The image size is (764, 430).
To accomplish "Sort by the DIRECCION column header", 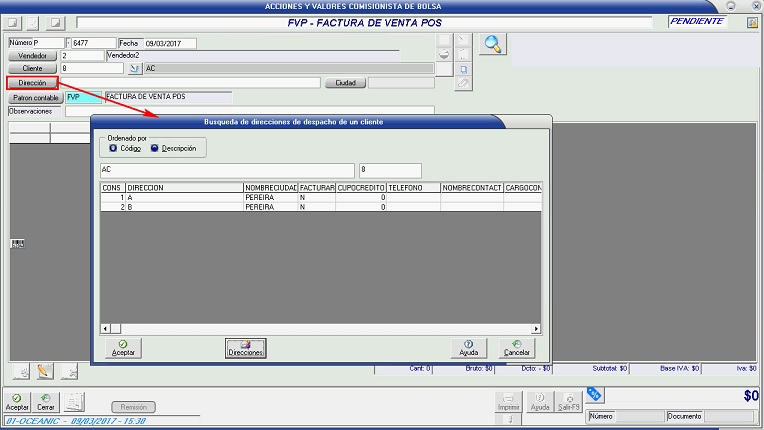I will pos(184,187).
